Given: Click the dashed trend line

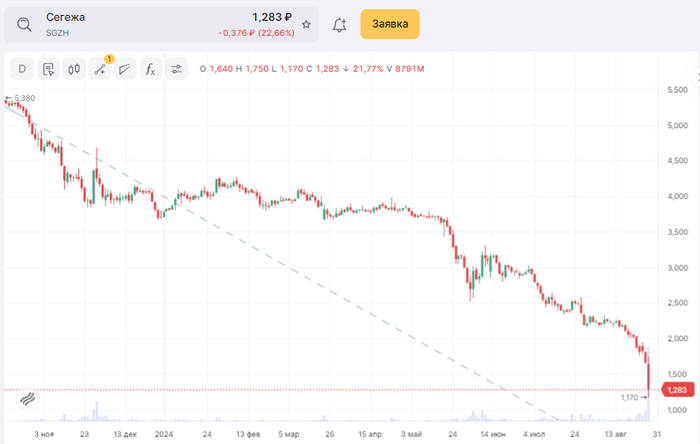Looking at the screenshot, I should (300, 270).
